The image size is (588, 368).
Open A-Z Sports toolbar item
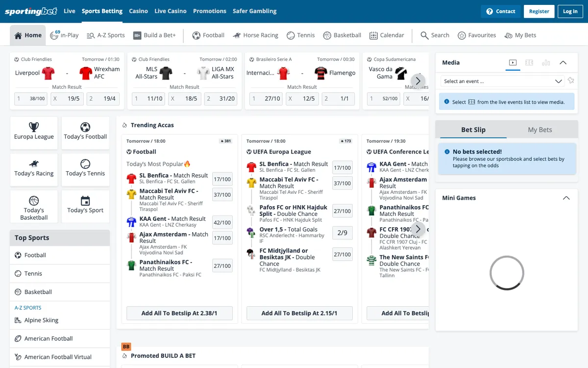(x=105, y=35)
